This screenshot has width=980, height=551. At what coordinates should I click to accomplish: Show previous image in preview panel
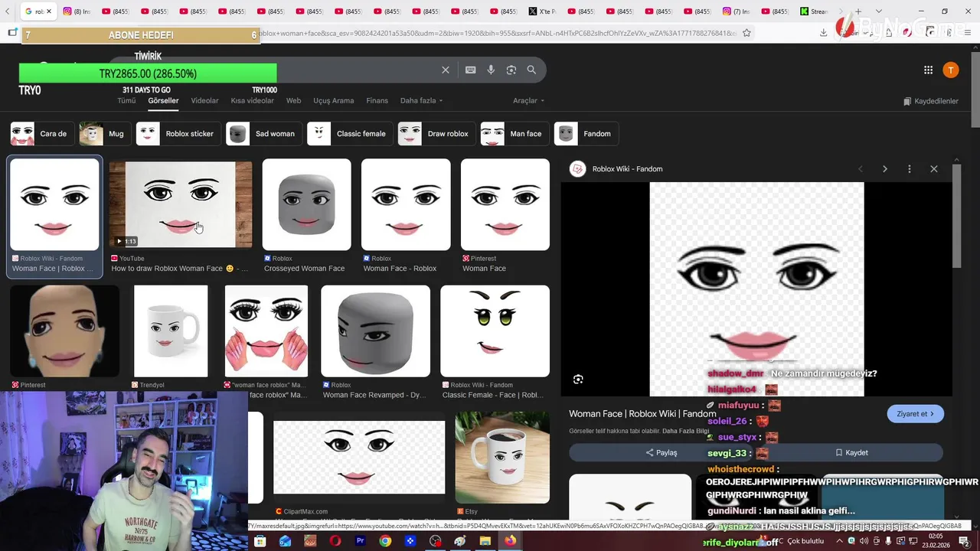coord(861,168)
